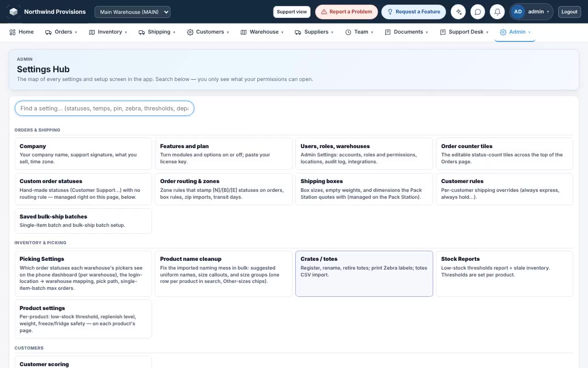The image size is (588, 368).
Task: Click the Settings Hub page heading
Action: click(x=43, y=69)
